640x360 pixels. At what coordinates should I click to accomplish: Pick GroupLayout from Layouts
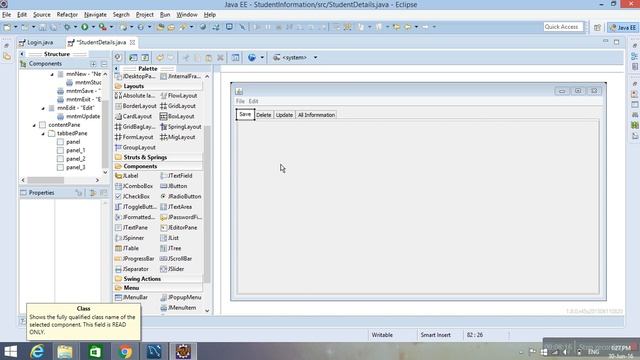[x=136, y=147]
